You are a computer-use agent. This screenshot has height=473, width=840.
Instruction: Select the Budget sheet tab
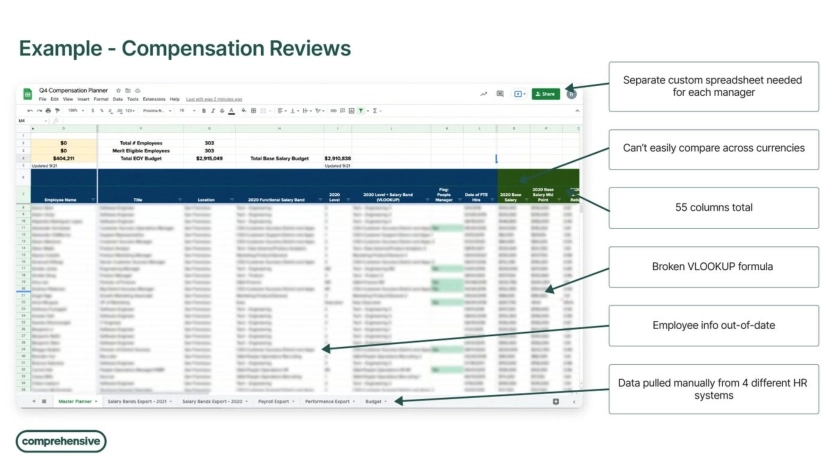click(x=374, y=401)
